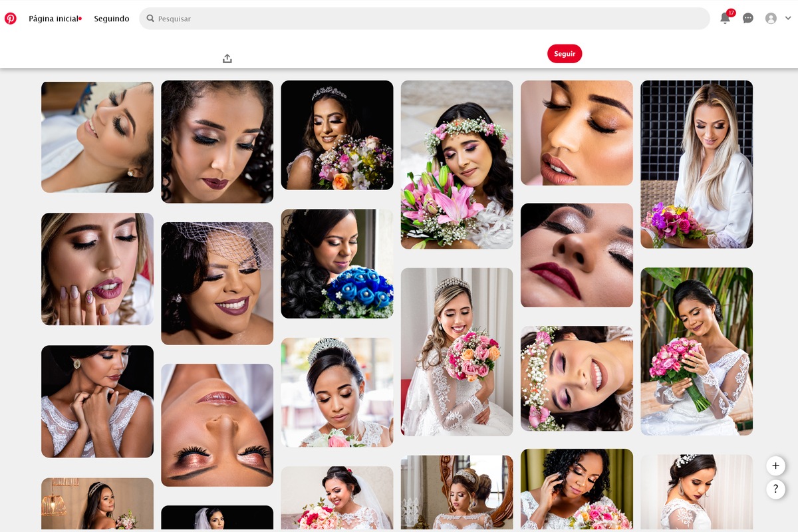Open pin with hanging wicker lamp
This screenshot has height=532, width=798.
point(97,503)
